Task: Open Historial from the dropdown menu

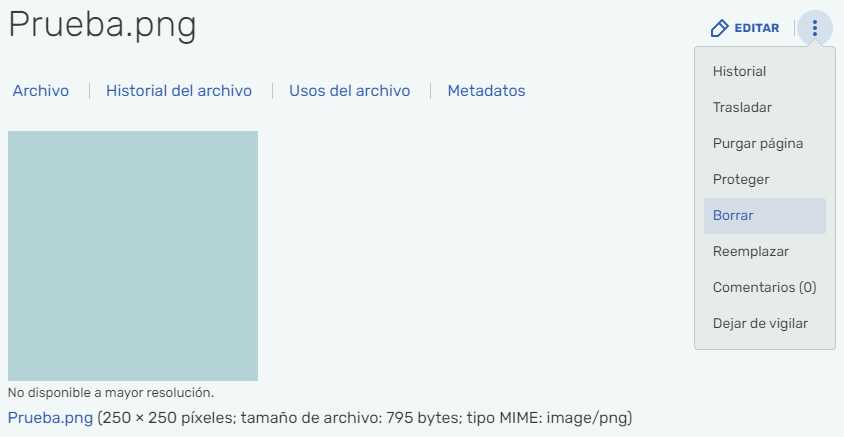Action: pos(739,72)
